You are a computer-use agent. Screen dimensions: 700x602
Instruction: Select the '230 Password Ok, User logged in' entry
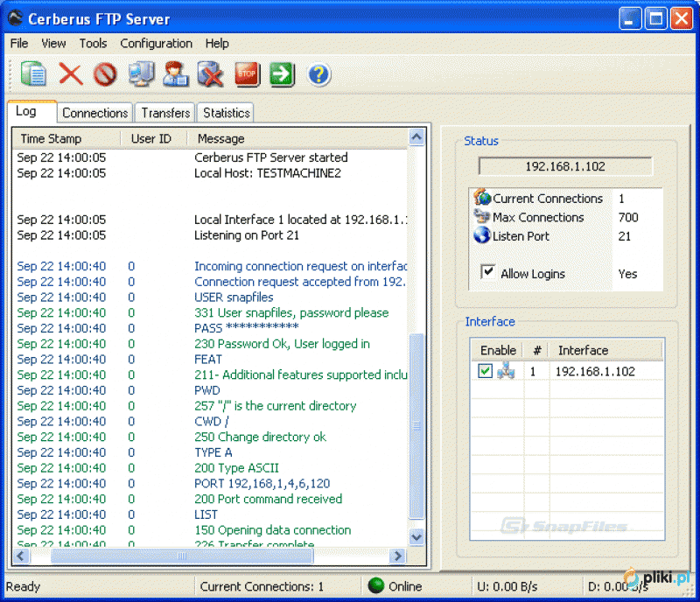tap(210, 343)
